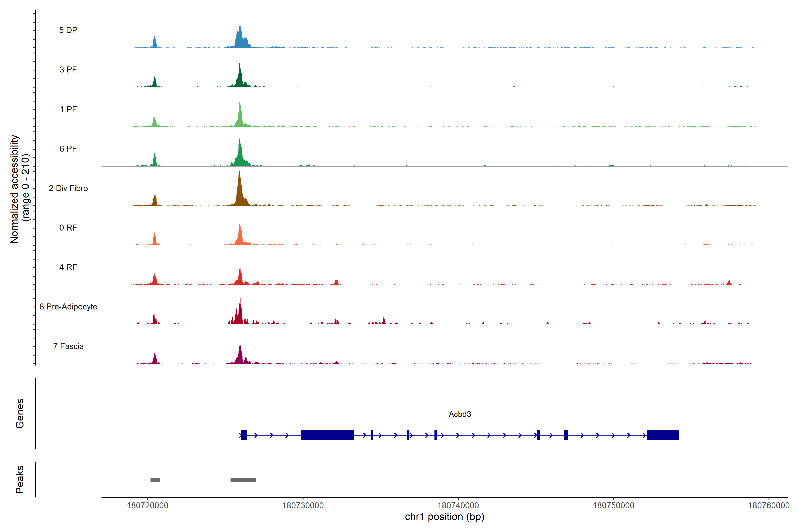Click the 6 PF track label
Screen dimensions: 798x532
pyautogui.click(x=68, y=149)
